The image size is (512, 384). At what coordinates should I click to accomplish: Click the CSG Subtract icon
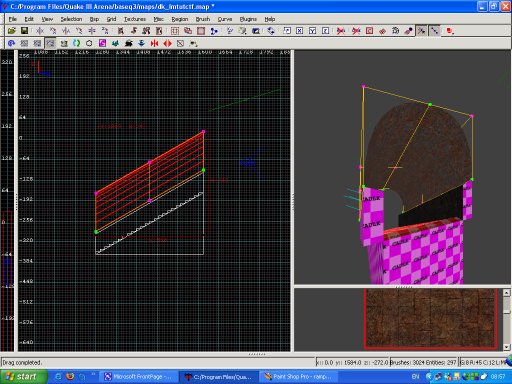[x=188, y=31]
